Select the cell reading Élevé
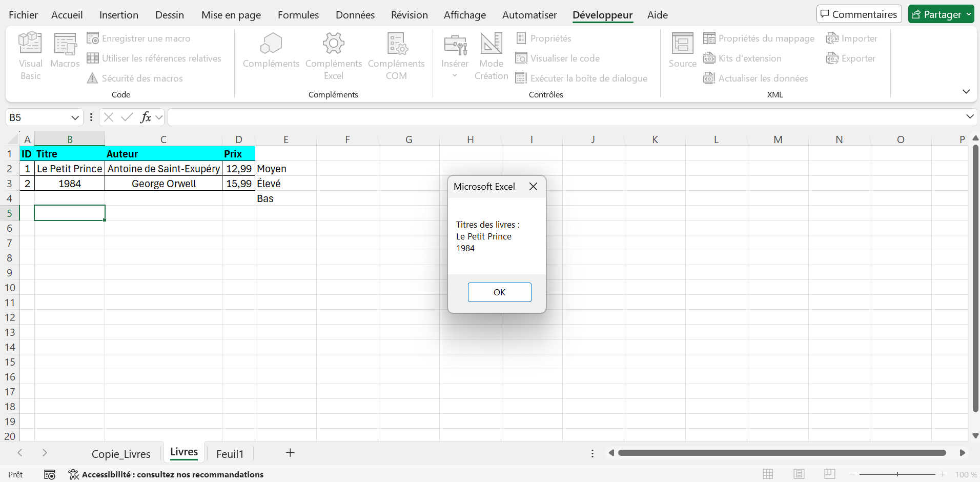 [x=285, y=184]
